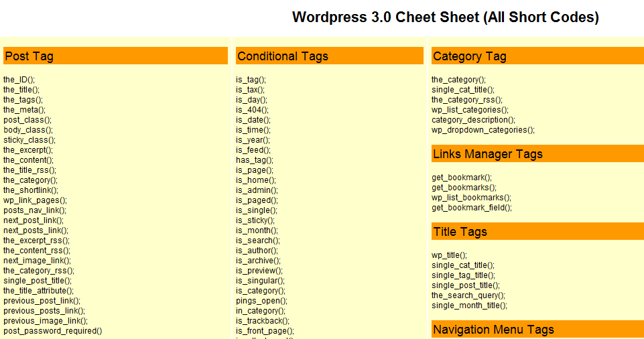Click the body_class(); entry
The height and width of the screenshot is (339, 644).
pyautogui.click(x=28, y=130)
